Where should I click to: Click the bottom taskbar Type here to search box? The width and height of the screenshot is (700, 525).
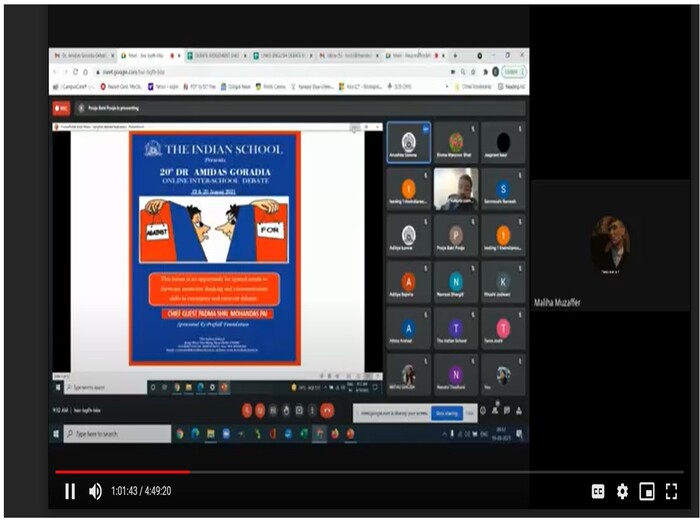tap(117, 434)
